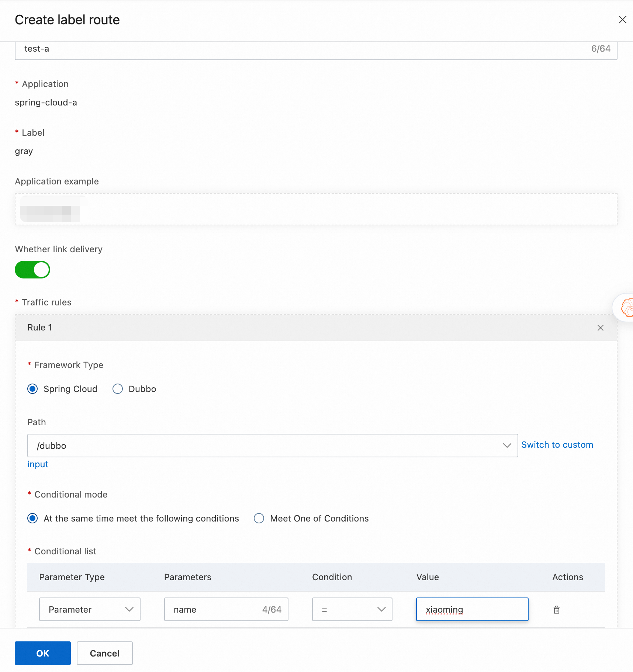Remove Rule 1 with its X icon

click(601, 328)
